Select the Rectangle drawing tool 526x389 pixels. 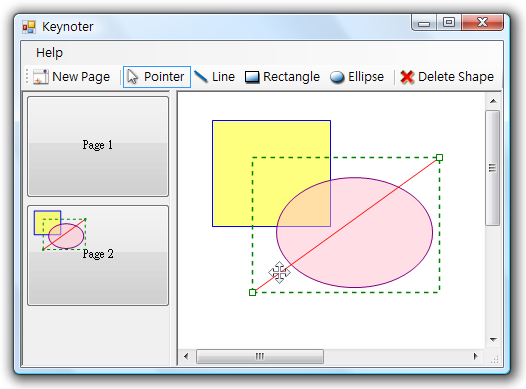coord(282,77)
